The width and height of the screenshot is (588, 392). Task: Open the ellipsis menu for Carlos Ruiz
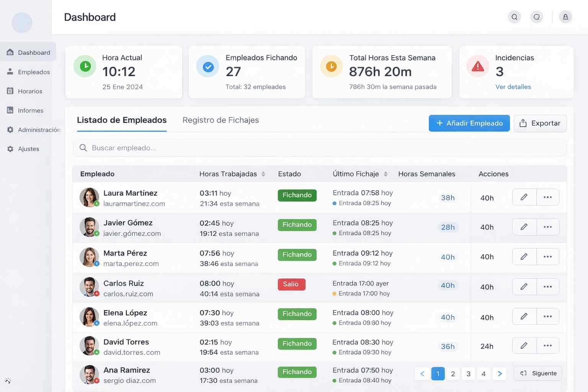tap(548, 287)
